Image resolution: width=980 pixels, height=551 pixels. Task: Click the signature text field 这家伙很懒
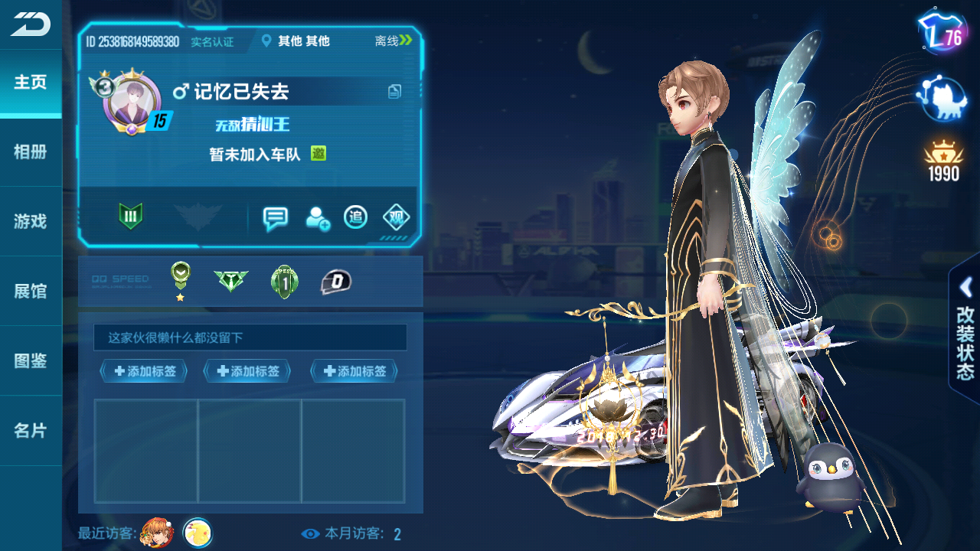(x=250, y=337)
